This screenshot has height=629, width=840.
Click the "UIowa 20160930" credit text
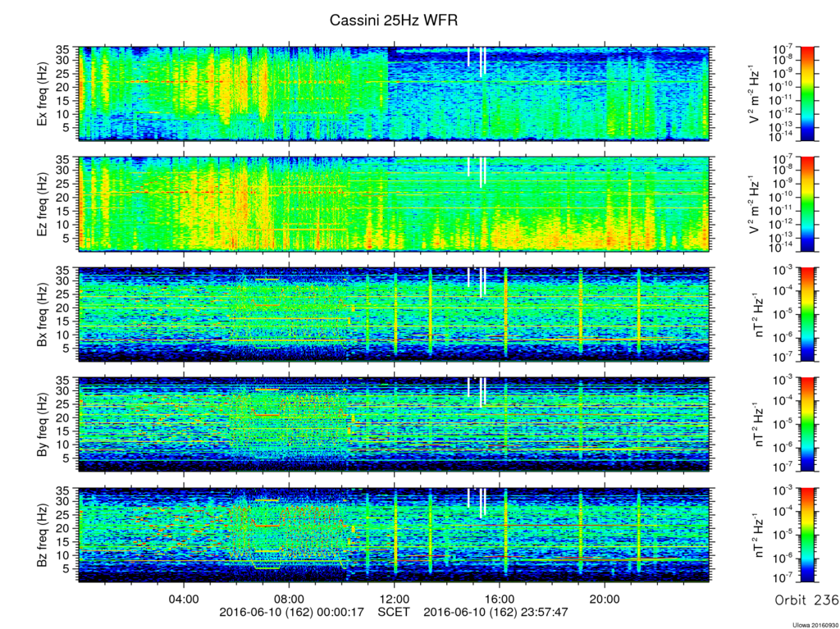pos(816,625)
